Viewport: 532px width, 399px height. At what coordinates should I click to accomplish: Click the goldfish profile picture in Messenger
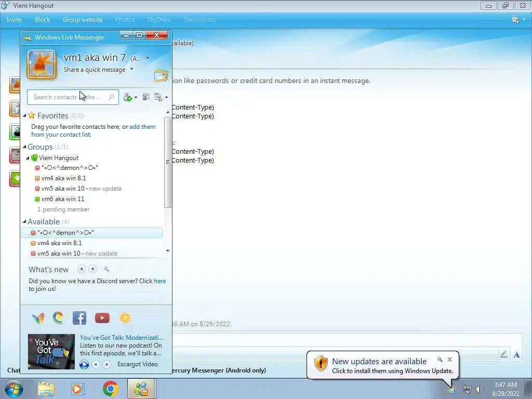coord(42,64)
